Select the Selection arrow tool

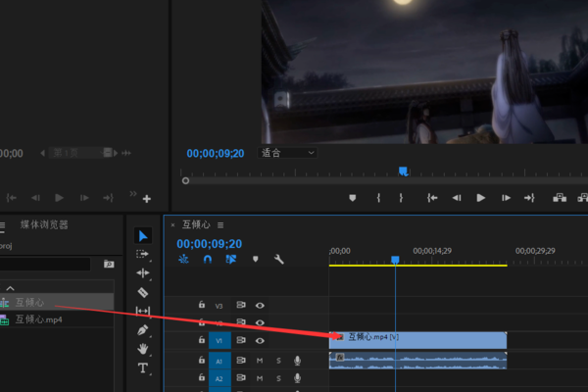click(143, 236)
